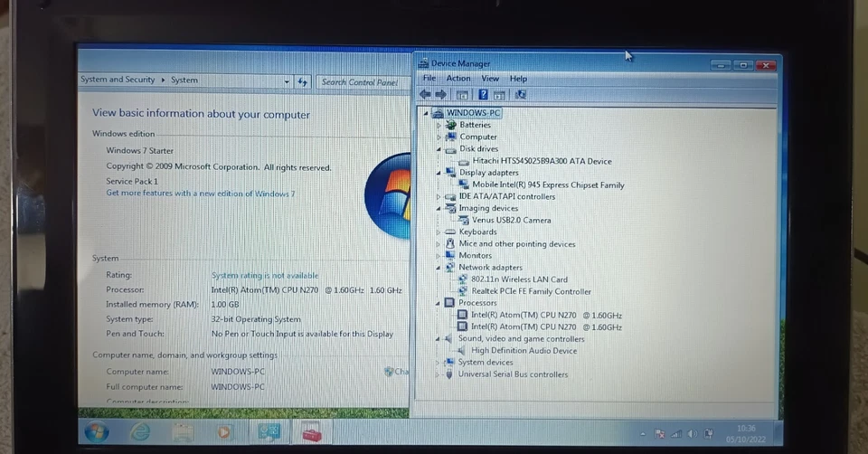Screen dimensions: 868x454
Task: Click the power plug tray icon
Action: [708, 434]
